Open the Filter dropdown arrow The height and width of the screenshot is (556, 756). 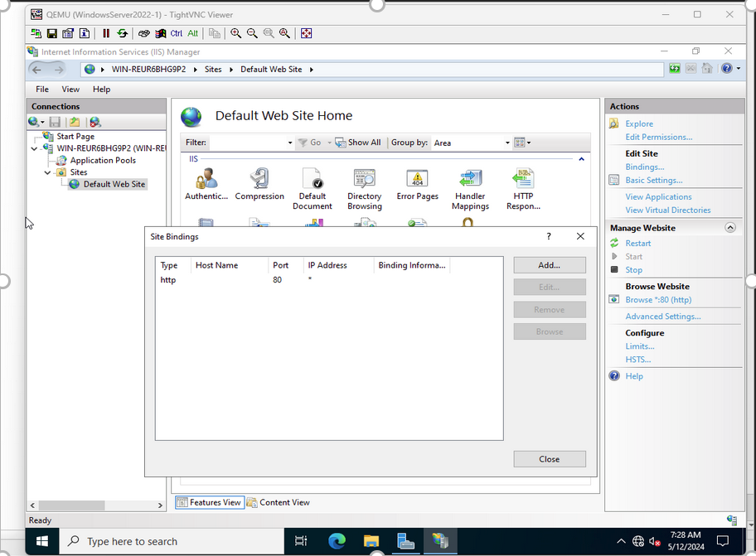290,143
